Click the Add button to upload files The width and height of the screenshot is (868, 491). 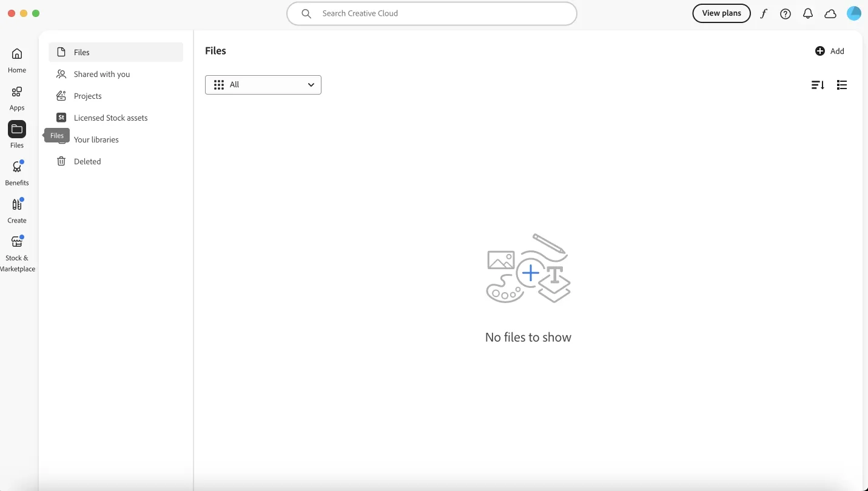point(830,51)
